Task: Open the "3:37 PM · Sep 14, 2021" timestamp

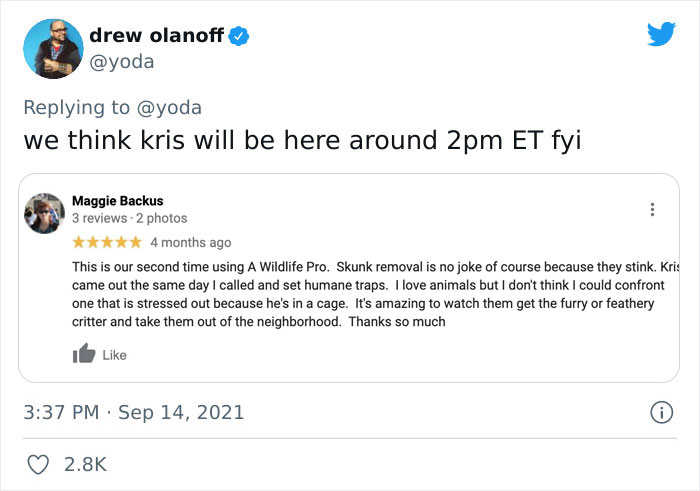Action: [x=134, y=412]
